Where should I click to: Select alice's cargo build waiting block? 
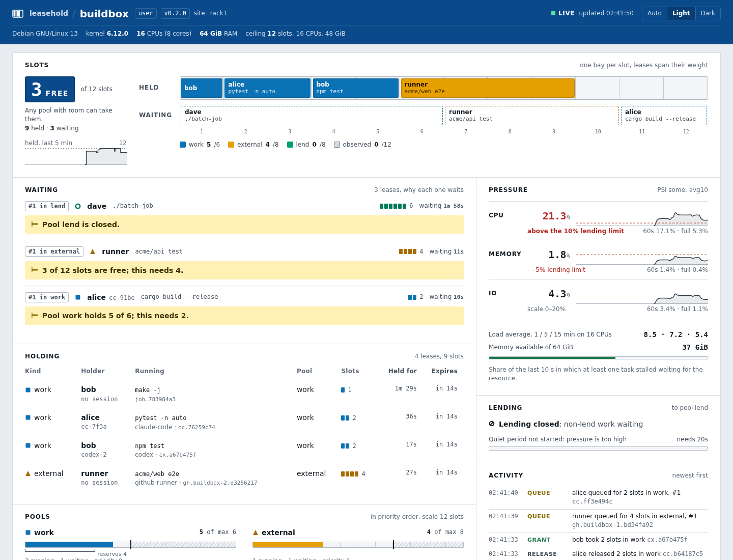(664, 116)
